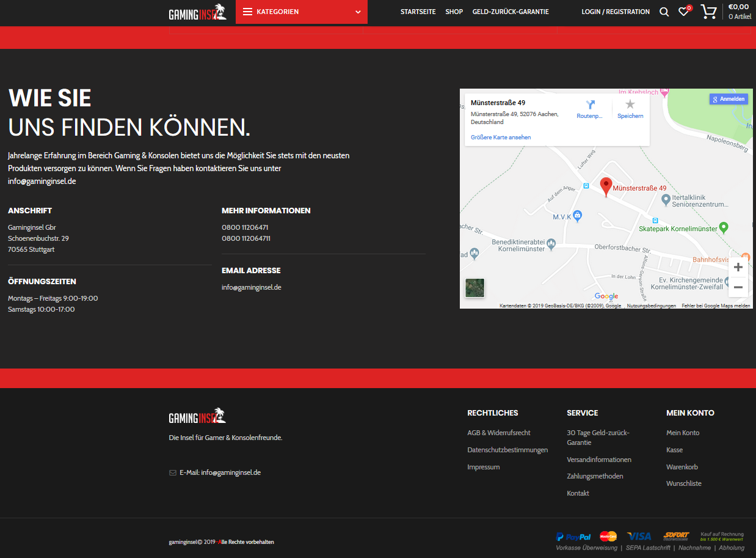Click the VISA payment logo

(x=639, y=536)
